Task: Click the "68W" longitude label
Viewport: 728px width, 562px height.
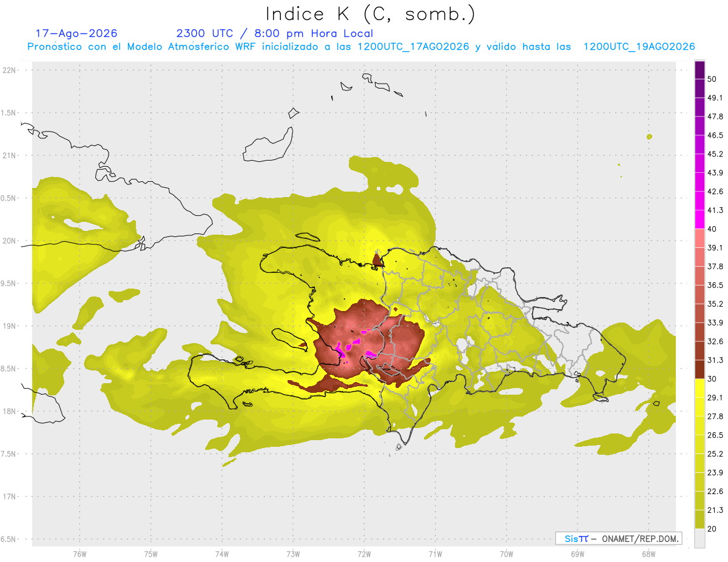Action: pyautogui.click(x=649, y=554)
